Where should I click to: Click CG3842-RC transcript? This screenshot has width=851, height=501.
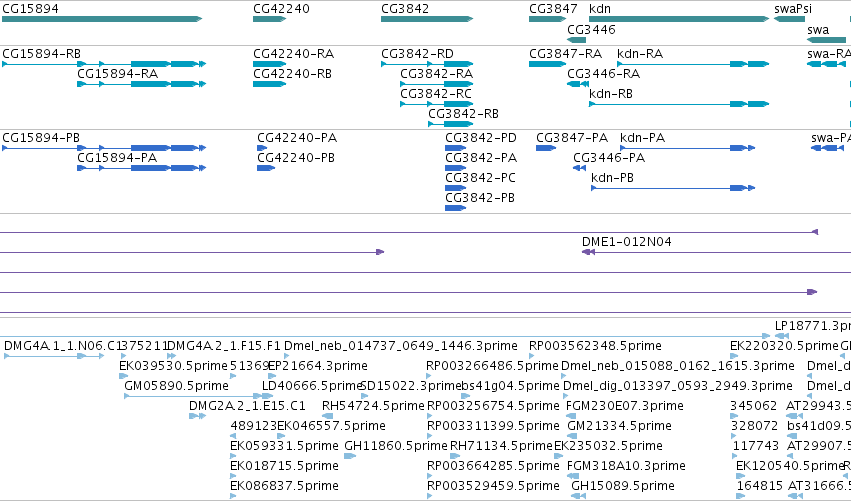436,104
